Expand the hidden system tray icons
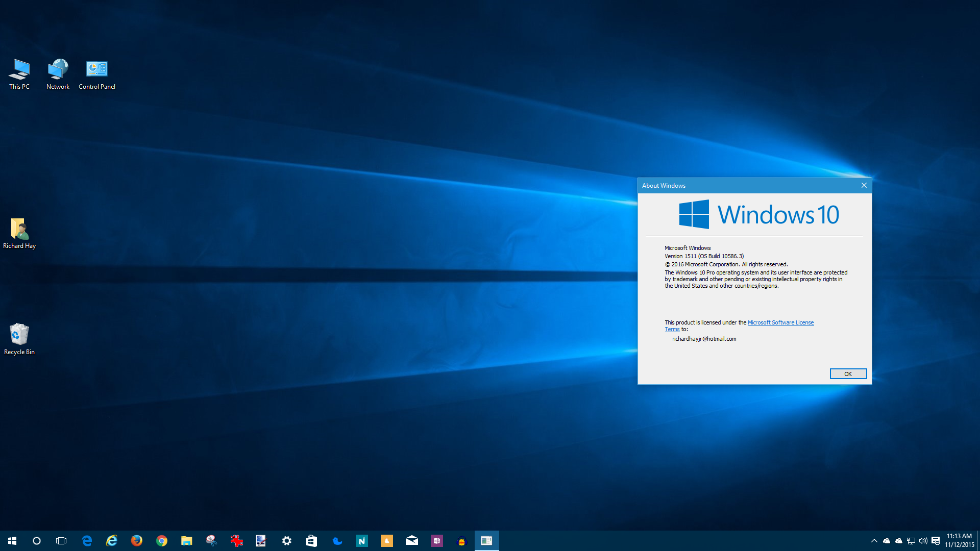The height and width of the screenshot is (551, 980). (874, 541)
